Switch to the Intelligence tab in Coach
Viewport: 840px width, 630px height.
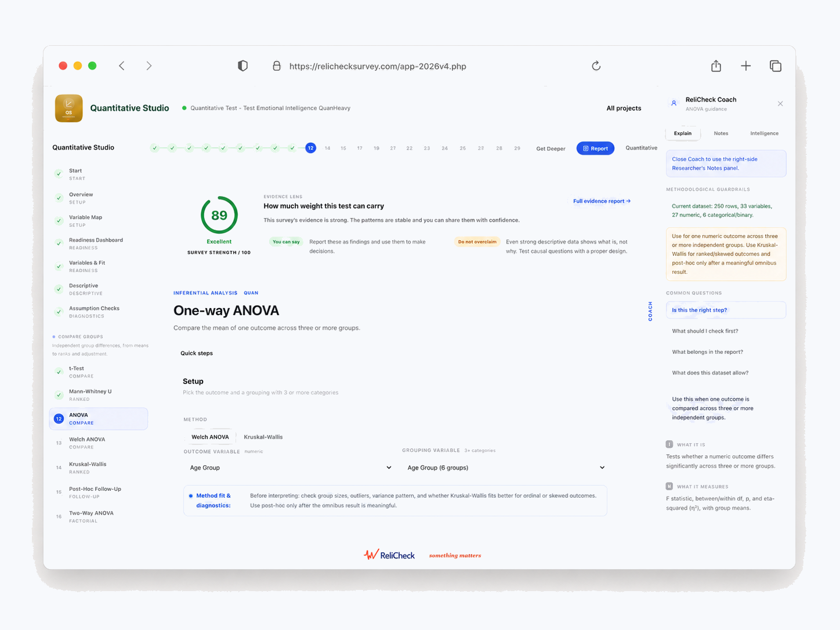[x=765, y=133]
